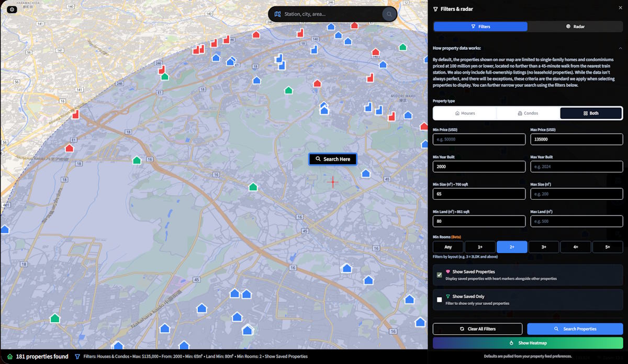Screen dimensions: 628x364
Task: Choose 4+ minimum rooms
Action: point(576,247)
